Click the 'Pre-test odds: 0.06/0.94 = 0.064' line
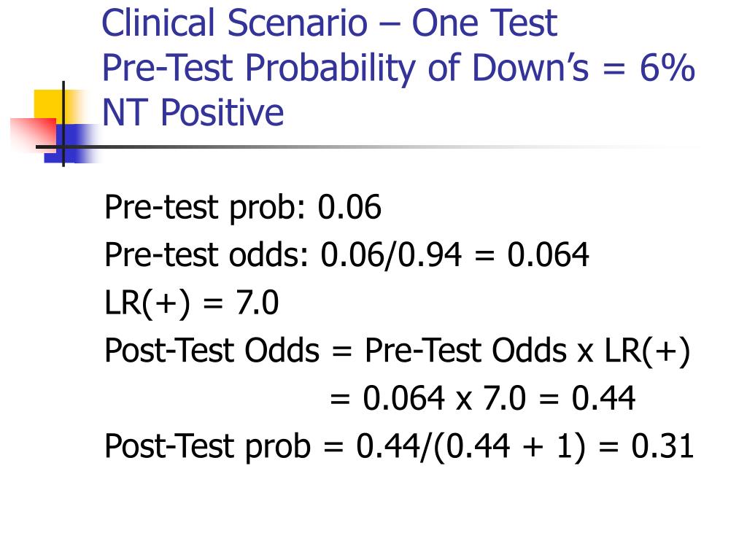Screen dimensions: 747x560 point(347,254)
